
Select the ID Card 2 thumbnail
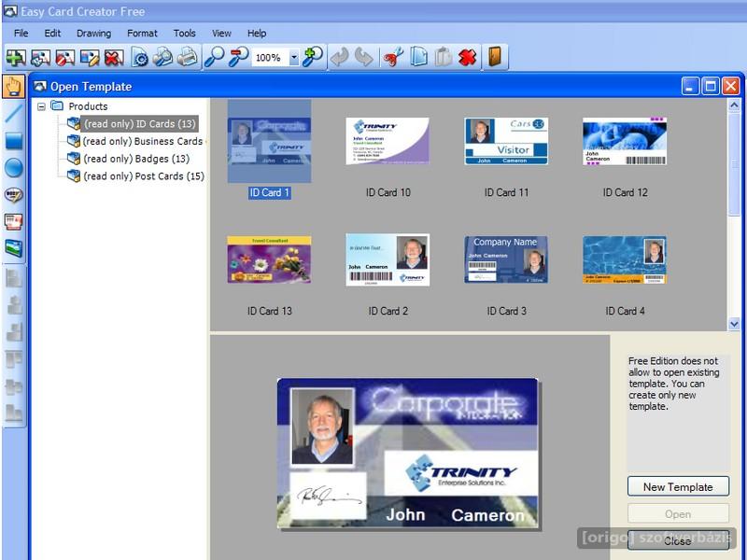tap(388, 259)
